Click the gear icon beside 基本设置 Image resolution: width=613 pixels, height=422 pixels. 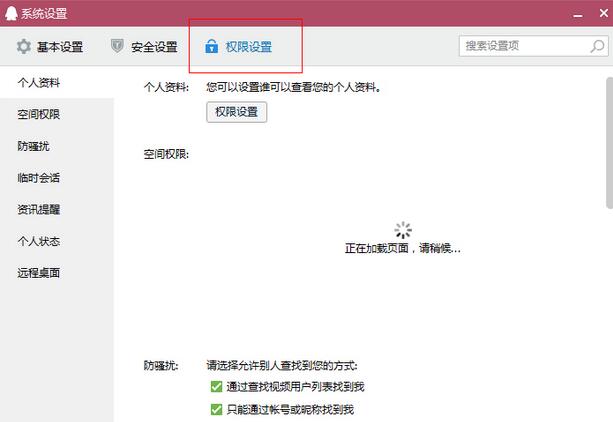point(24,47)
